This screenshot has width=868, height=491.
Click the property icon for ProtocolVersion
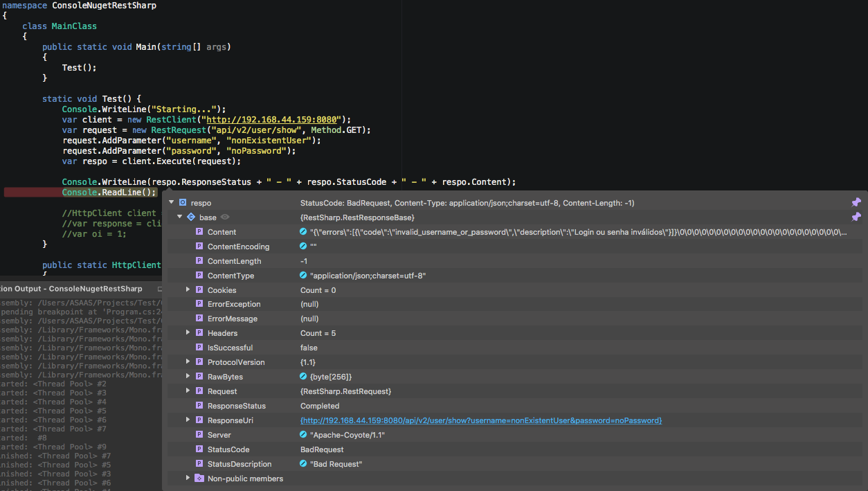199,362
